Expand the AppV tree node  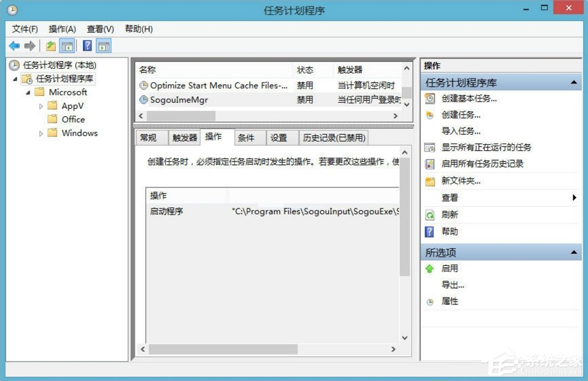point(42,106)
